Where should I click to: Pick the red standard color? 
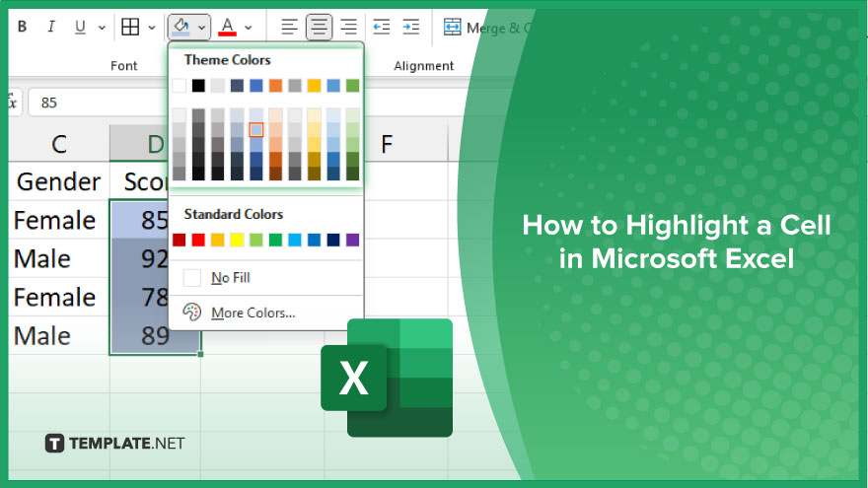[x=198, y=240]
